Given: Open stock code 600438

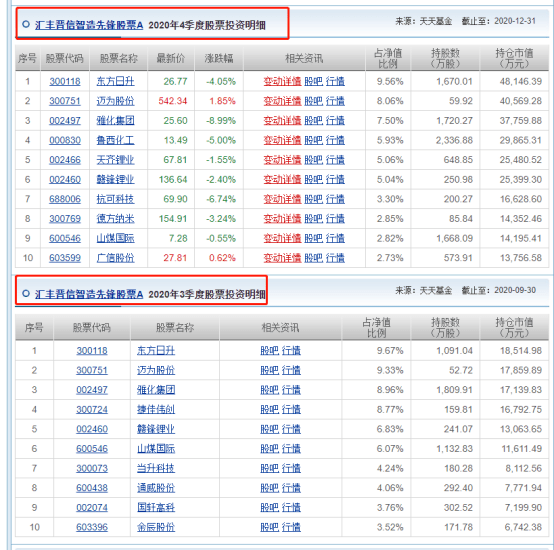Looking at the screenshot, I should click(92, 488).
